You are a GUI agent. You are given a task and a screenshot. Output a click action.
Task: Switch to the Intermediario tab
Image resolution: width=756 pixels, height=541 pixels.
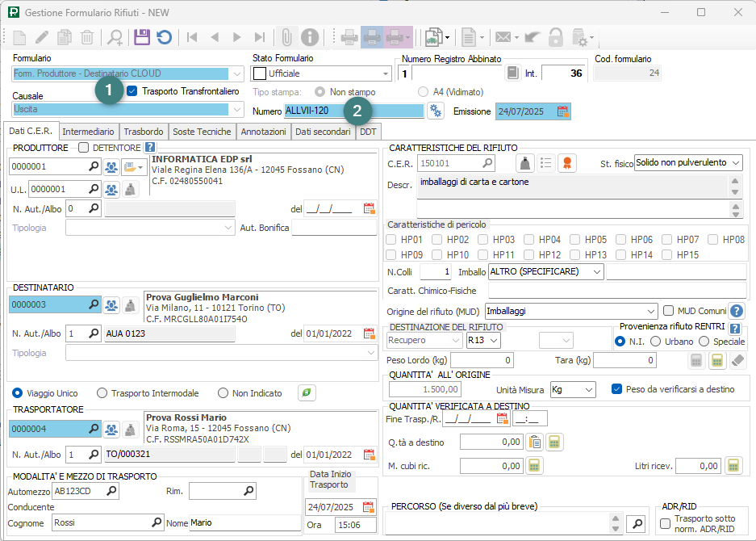89,132
